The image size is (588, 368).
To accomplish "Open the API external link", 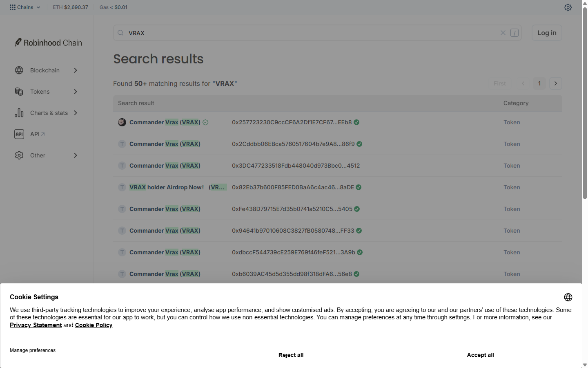I will (x=38, y=134).
